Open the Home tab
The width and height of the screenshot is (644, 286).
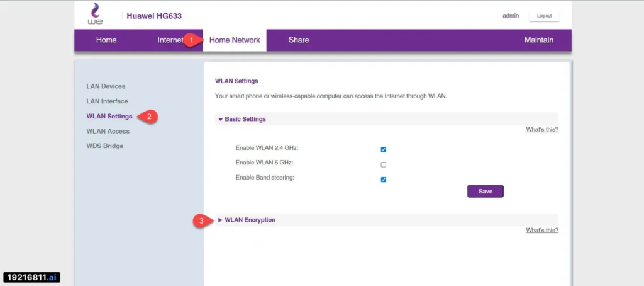tap(106, 40)
